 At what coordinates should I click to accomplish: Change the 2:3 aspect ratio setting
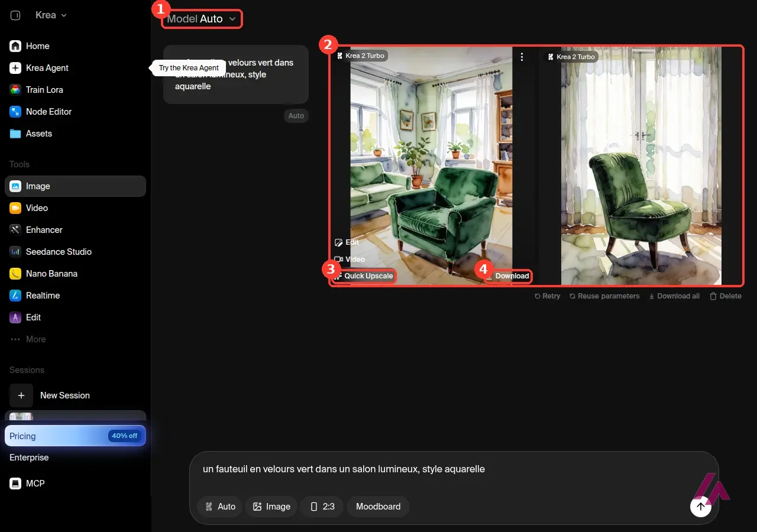pos(322,507)
